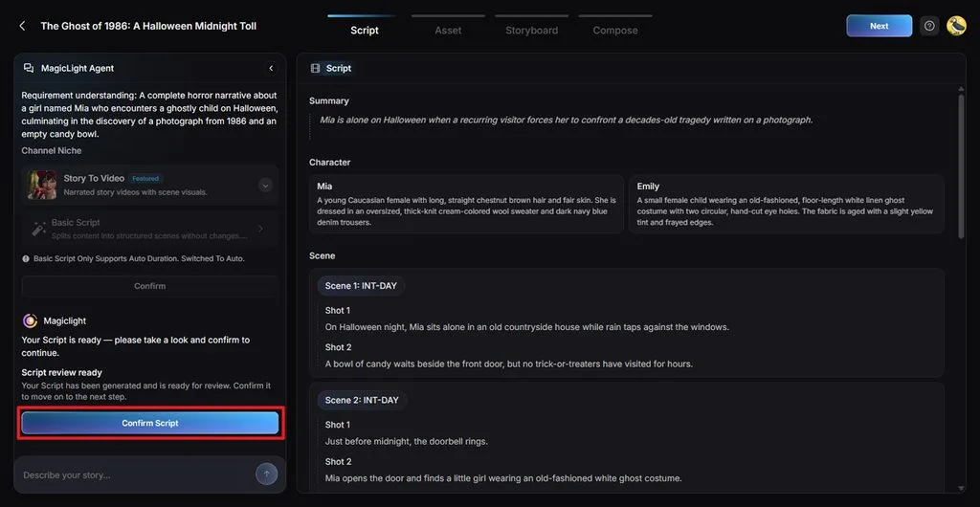The image size is (980, 507).
Task: Open the help question mark icon
Action: (929, 26)
